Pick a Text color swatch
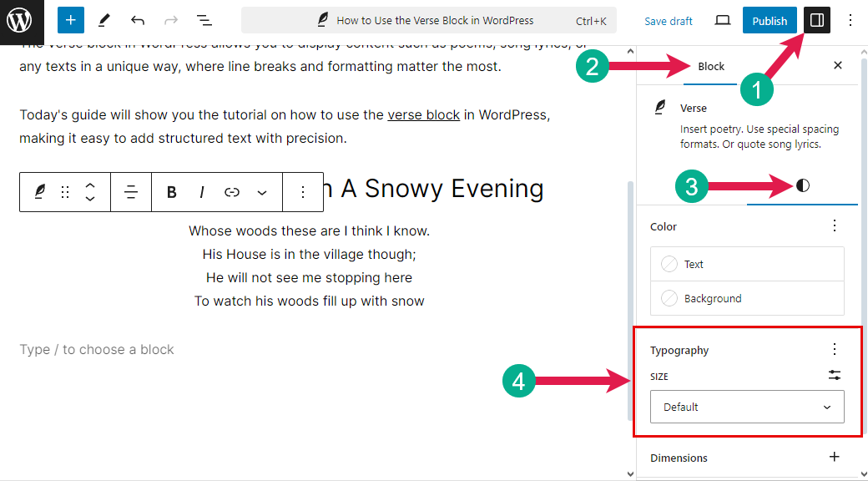868x481 pixels. (x=669, y=263)
